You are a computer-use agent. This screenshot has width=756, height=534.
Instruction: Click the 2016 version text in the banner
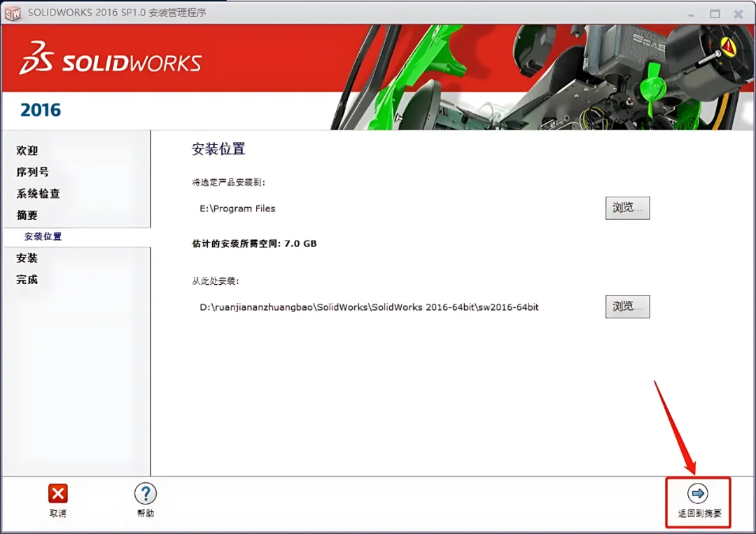tap(41, 111)
